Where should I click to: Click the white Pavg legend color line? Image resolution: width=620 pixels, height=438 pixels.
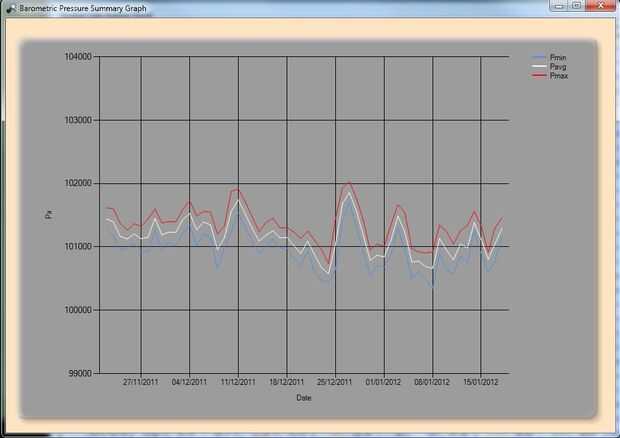539,66
